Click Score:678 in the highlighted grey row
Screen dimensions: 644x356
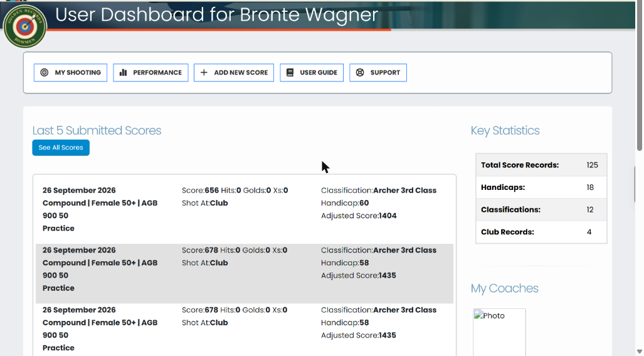(200, 251)
